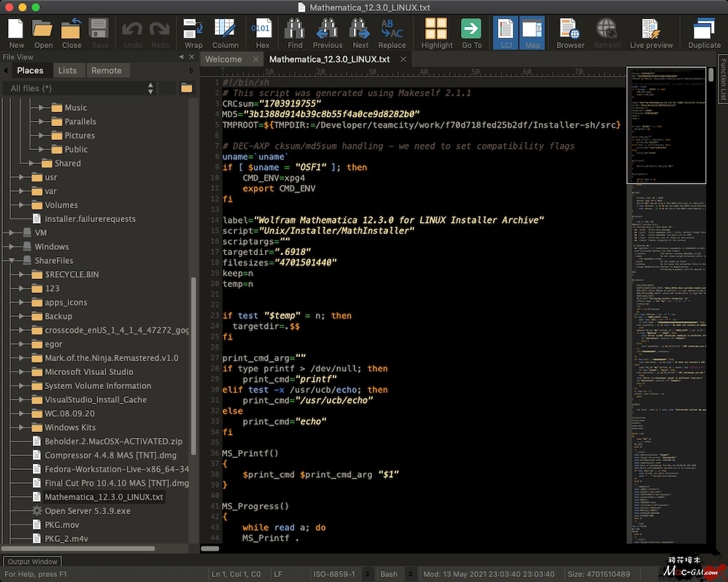
Task: Select Open Server 5.3.9.exe file
Action: [x=87, y=511]
